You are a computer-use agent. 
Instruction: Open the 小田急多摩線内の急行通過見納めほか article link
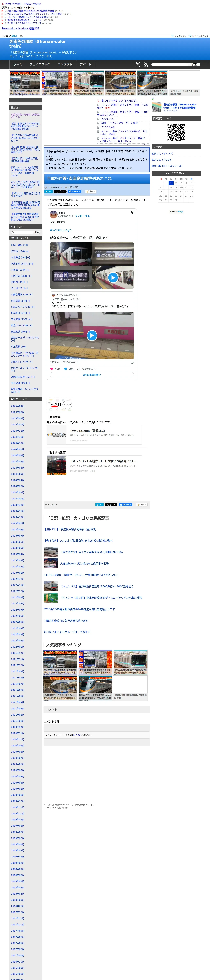coord(66,621)
